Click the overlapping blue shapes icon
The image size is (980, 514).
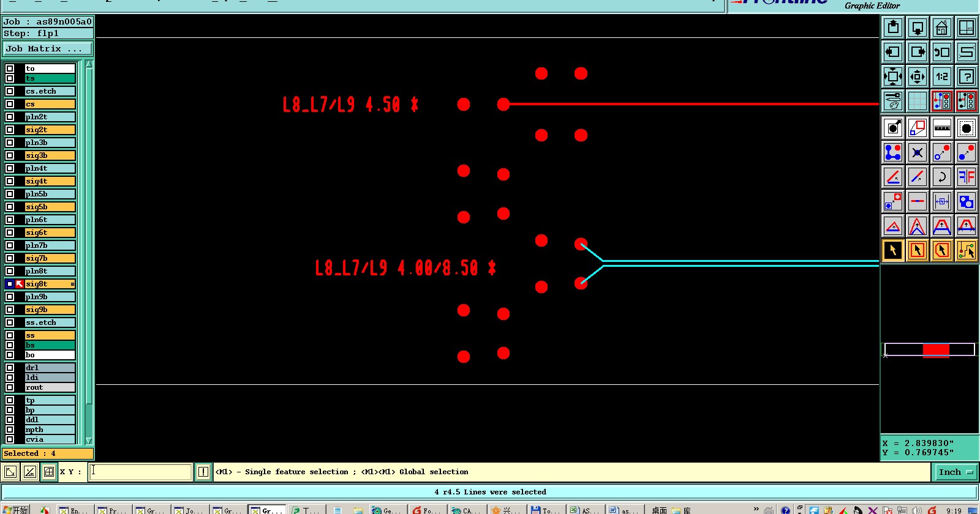click(x=967, y=201)
